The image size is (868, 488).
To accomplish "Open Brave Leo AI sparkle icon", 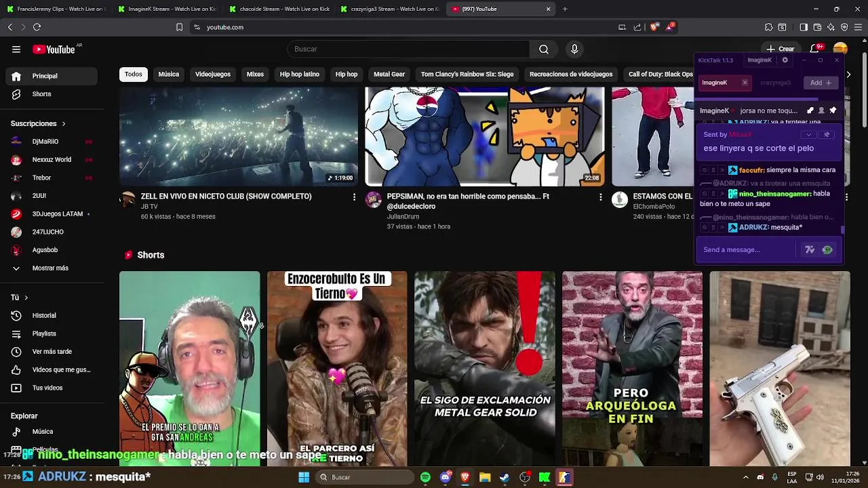I will pos(831,27).
